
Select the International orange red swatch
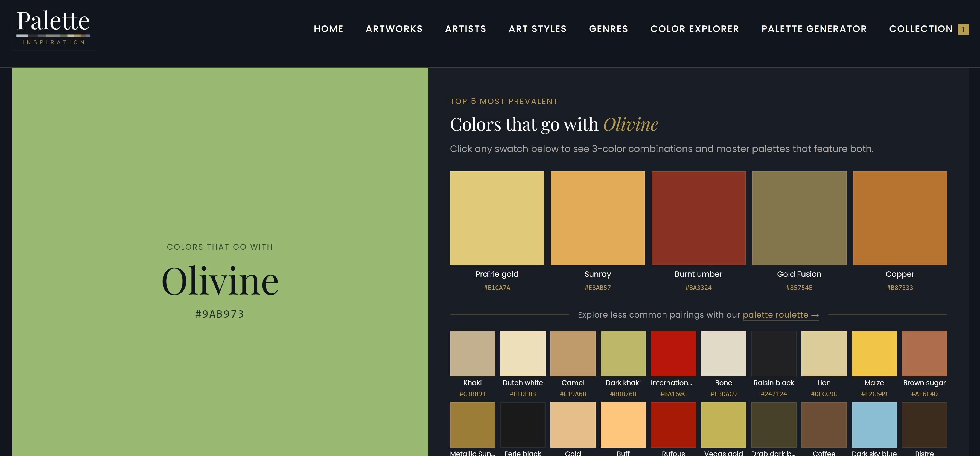pos(673,354)
